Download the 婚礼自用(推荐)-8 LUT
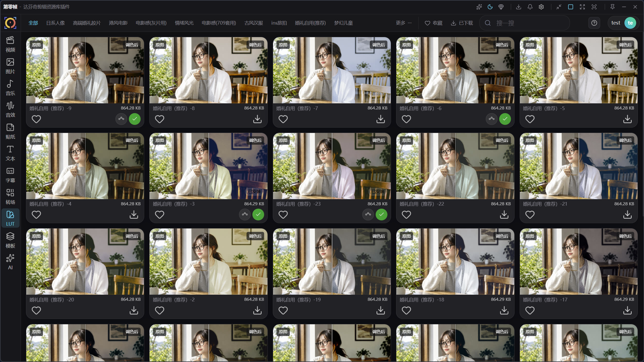The height and width of the screenshot is (362, 644). [257, 119]
